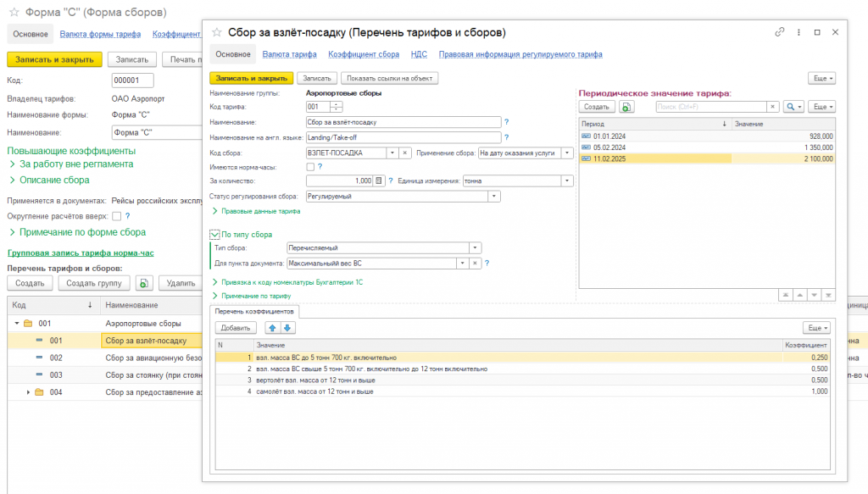Screen dimensions: 868x494
Task: Collapse the По типу сбора section
Action: click(x=214, y=235)
